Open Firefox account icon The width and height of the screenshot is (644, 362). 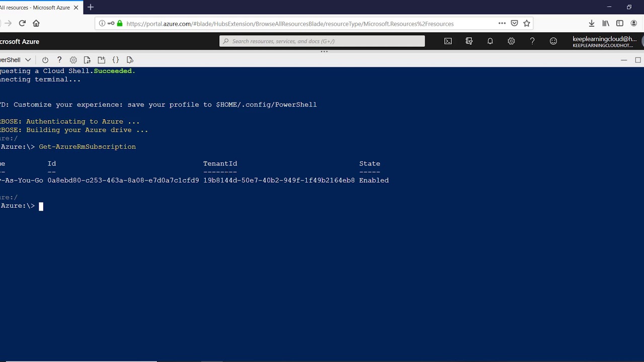[634, 23]
